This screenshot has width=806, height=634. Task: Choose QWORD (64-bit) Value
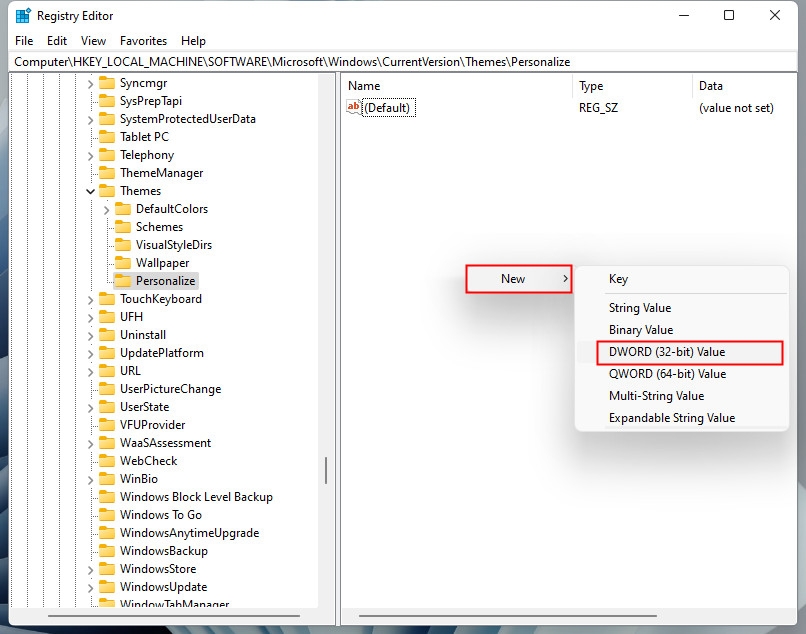click(682, 374)
